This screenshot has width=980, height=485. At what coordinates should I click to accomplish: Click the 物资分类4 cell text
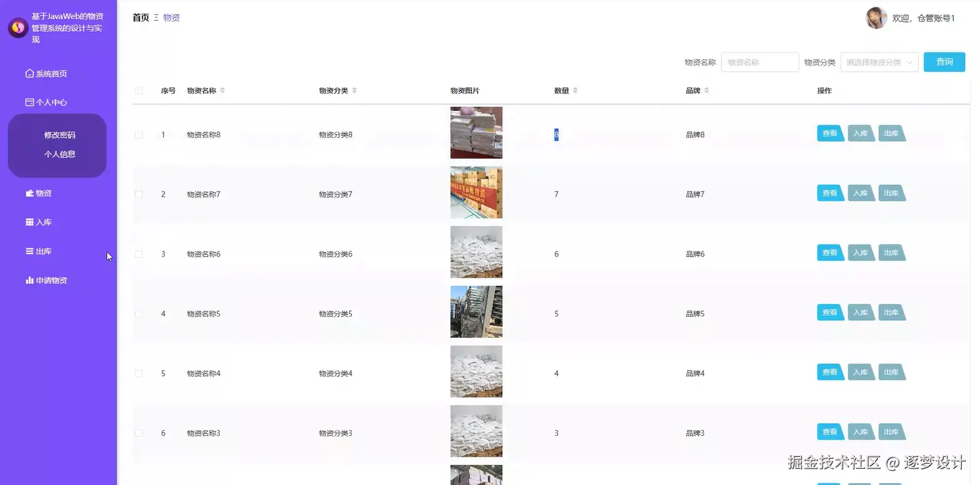tap(335, 374)
